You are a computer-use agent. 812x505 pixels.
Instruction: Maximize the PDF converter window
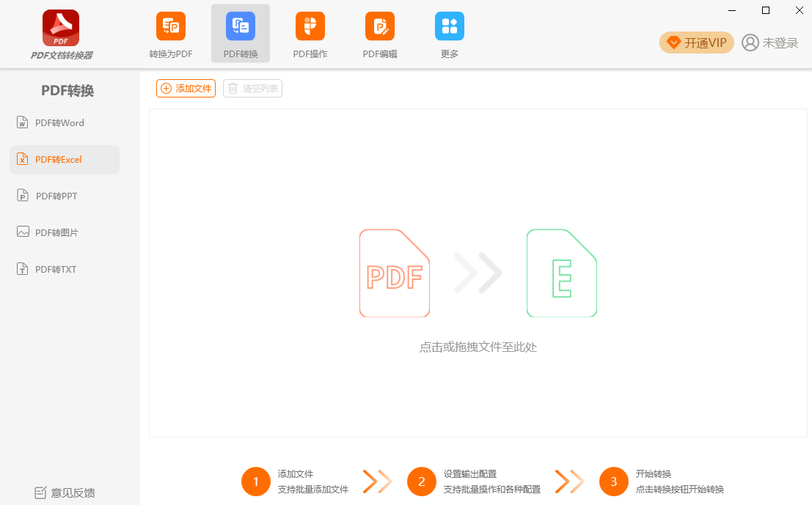766,10
